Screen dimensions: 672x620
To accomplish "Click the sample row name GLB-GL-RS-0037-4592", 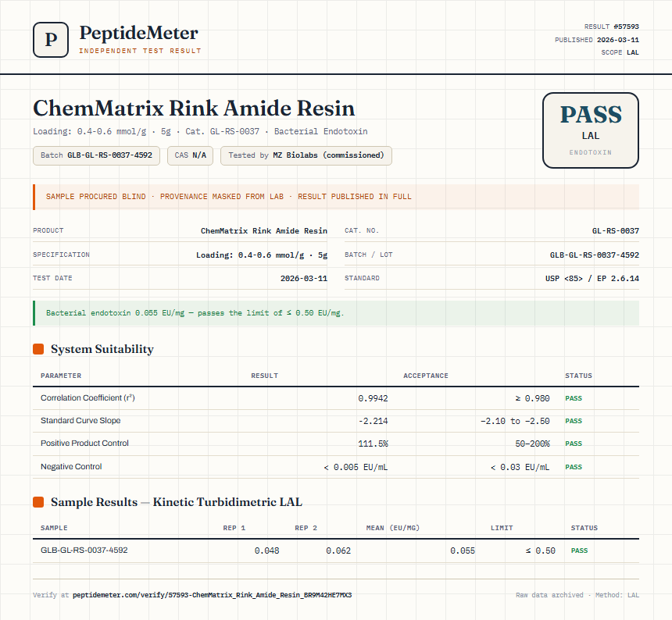I will (84, 551).
